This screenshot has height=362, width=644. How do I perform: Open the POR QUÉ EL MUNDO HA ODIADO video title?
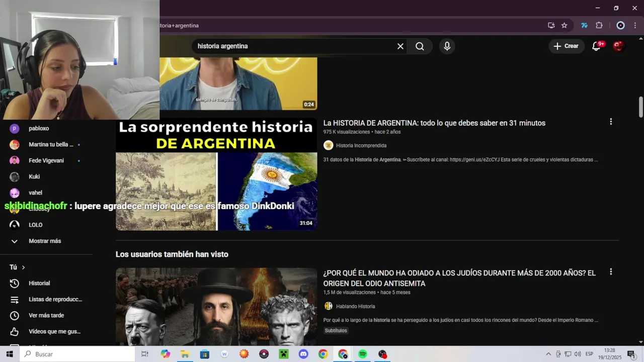459,279
